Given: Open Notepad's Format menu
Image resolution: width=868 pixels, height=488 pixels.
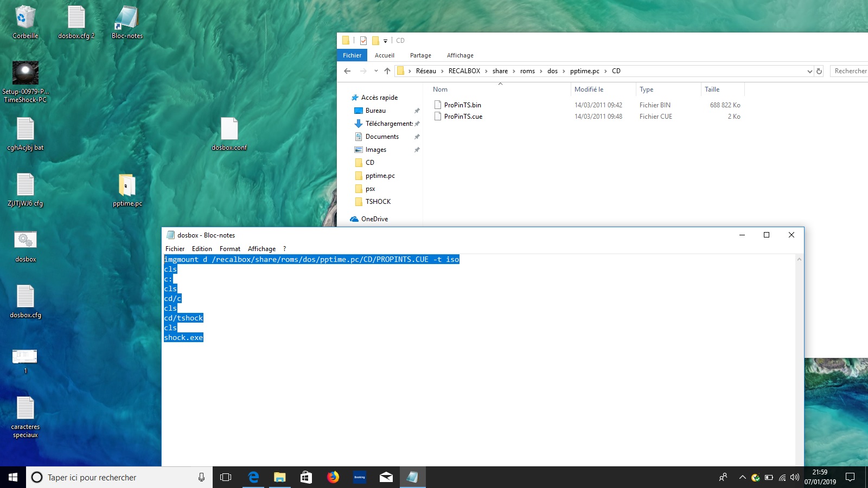Looking at the screenshot, I should [230, 249].
